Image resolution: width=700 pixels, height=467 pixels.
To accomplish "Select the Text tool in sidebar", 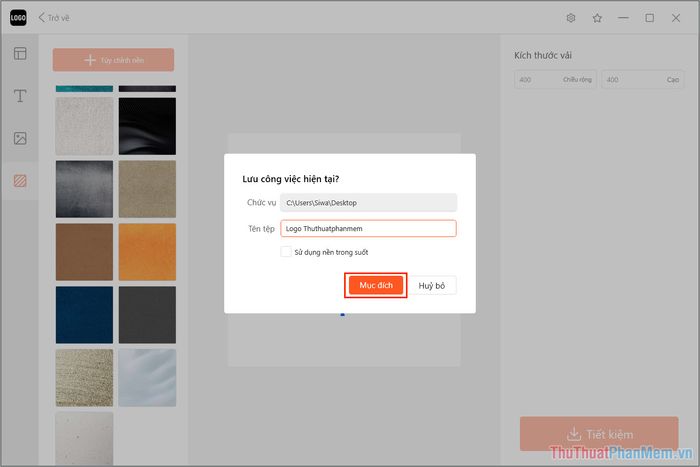I will click(20, 96).
